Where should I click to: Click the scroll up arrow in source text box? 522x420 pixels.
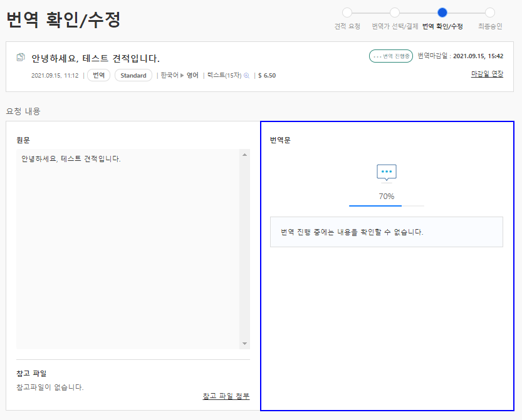tap(244, 155)
